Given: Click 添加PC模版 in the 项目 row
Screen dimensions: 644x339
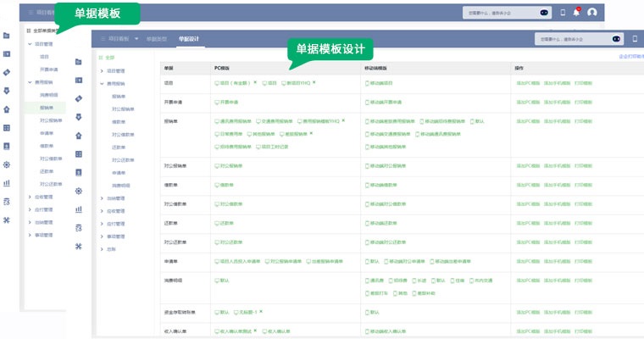Looking at the screenshot, I should (529, 83).
